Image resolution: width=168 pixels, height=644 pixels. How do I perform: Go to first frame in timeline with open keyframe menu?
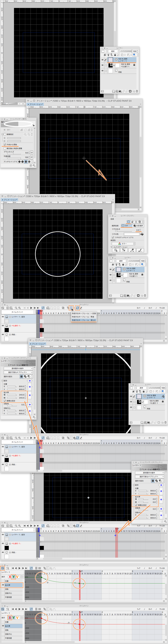click(25, 308)
